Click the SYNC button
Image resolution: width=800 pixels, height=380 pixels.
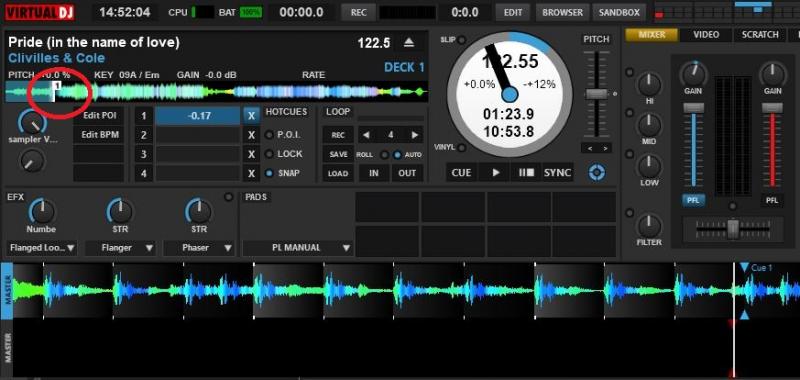(557, 172)
